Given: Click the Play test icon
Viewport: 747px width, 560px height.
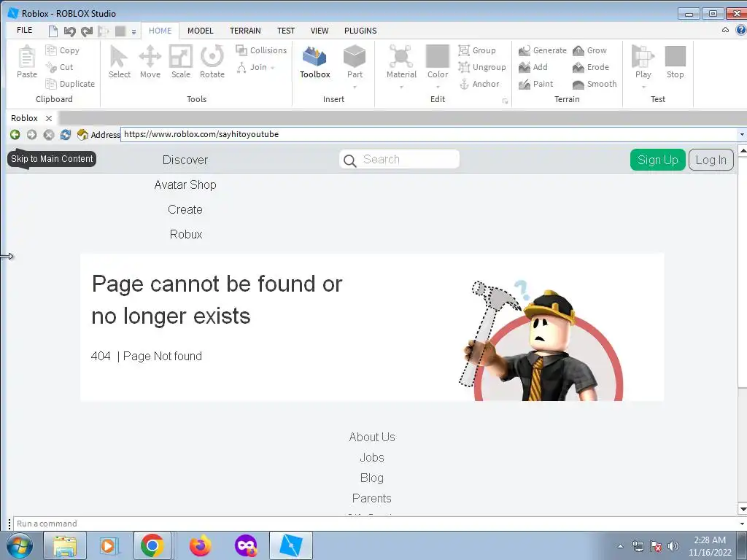Looking at the screenshot, I should (643, 57).
